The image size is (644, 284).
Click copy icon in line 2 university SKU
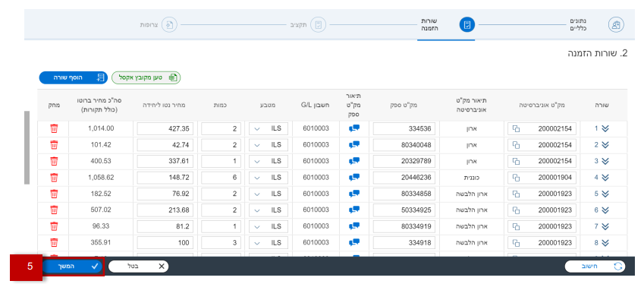coord(517,145)
